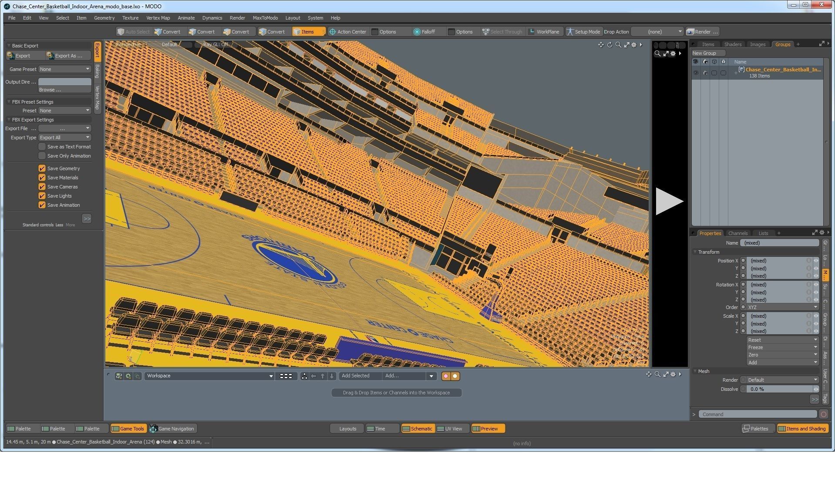Click the preview panel zoom magnifier
The image size is (835, 504).
657,54
